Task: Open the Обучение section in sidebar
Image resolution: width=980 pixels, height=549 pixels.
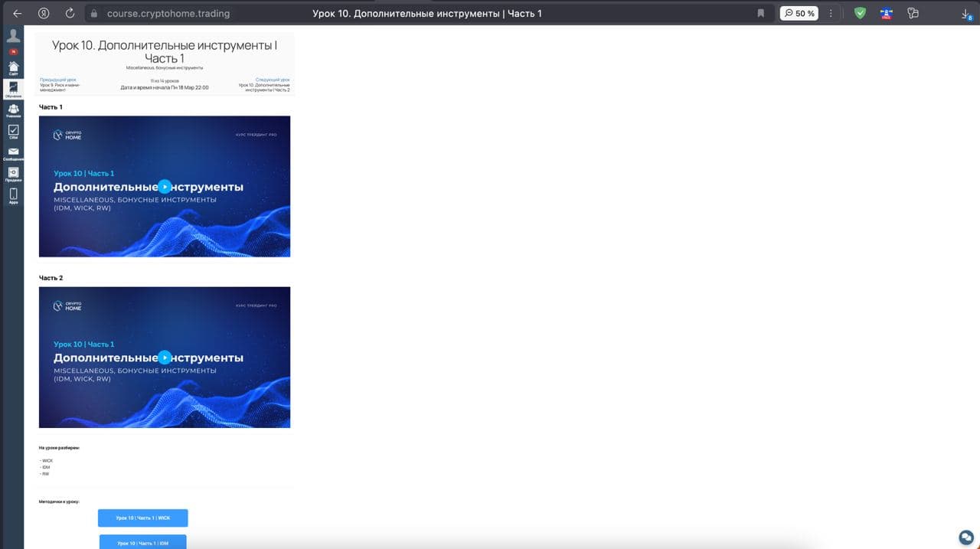Action: 13,90
